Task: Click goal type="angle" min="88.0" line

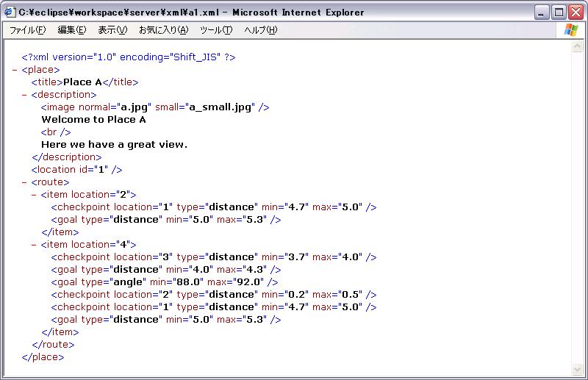Action: [165, 282]
